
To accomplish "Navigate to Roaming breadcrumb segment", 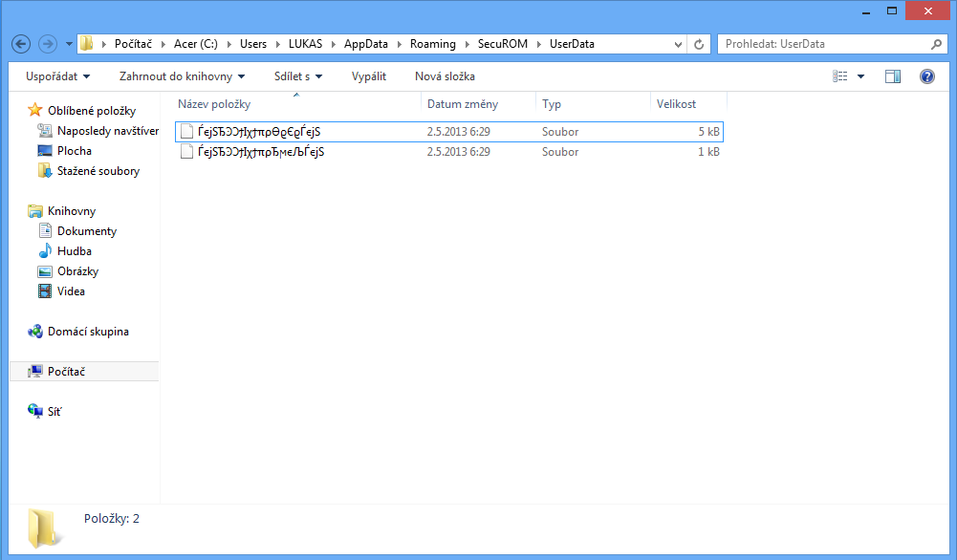I will pyautogui.click(x=433, y=44).
